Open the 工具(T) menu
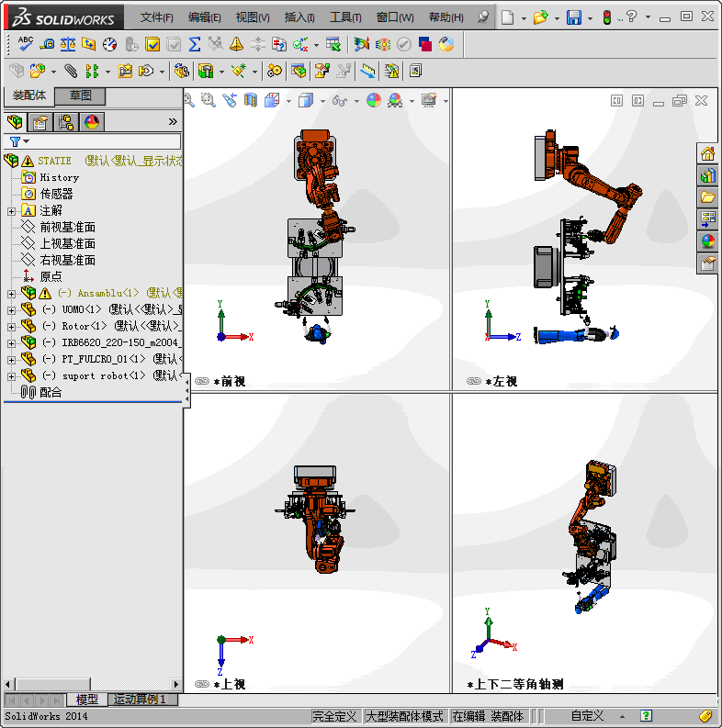Viewport: 722px width, 728px height. coord(345,17)
